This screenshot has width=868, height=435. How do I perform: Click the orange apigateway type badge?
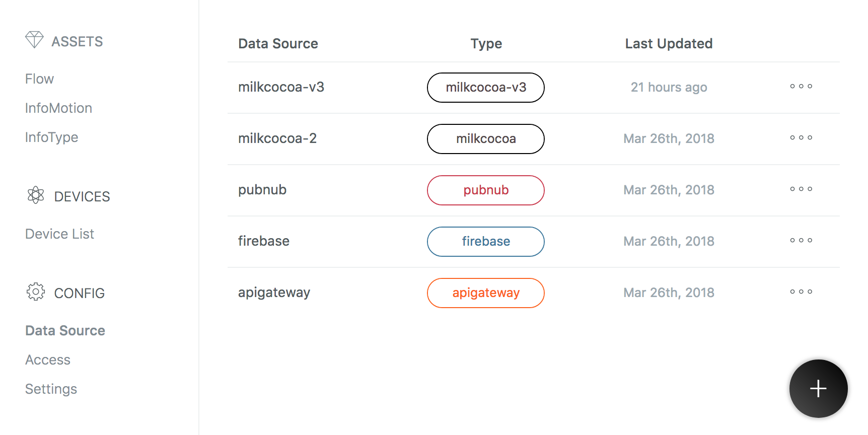[485, 293]
